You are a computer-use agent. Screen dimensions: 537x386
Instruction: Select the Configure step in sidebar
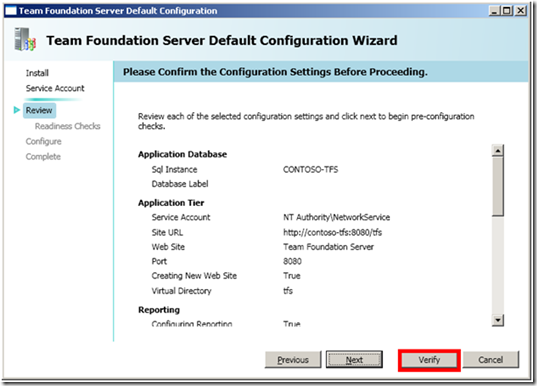43,141
